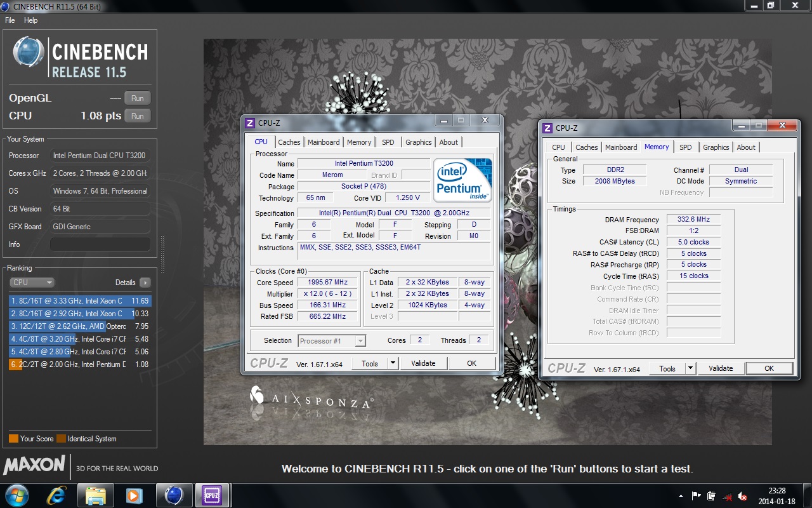Switch to Cinebench taskbar button
Image resolution: width=812 pixels, height=508 pixels.
click(x=173, y=495)
